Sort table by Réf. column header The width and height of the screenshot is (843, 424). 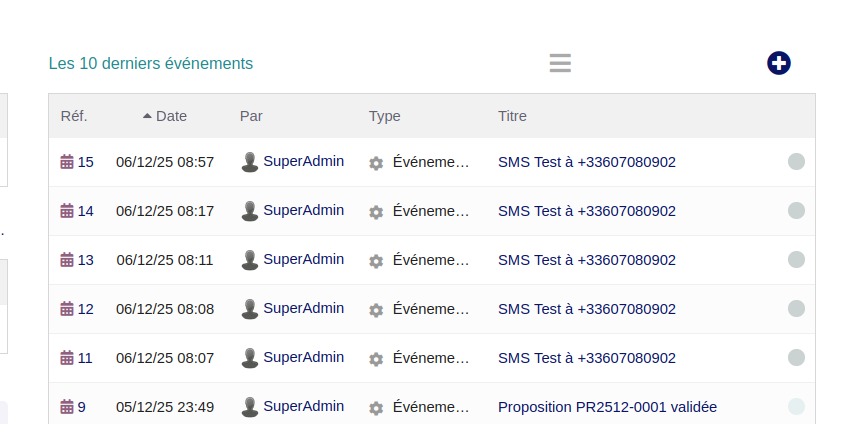click(x=74, y=116)
